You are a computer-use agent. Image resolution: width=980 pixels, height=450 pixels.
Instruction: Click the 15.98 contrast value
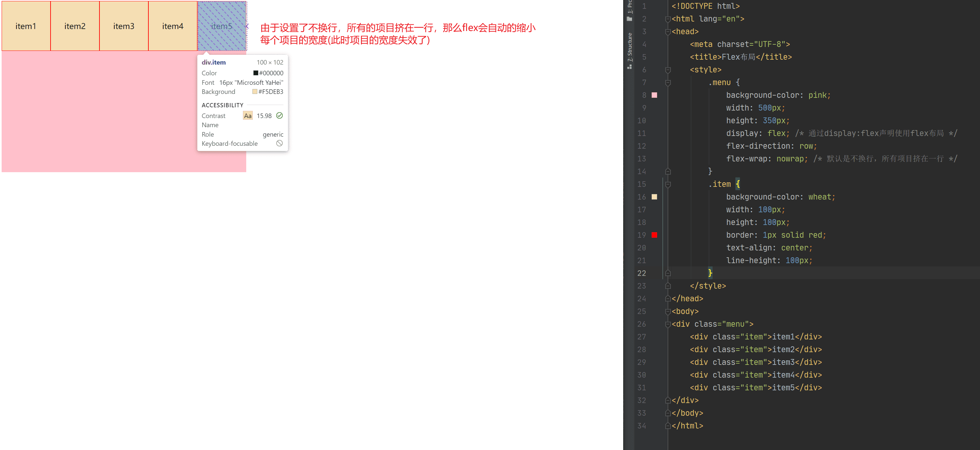[264, 116]
